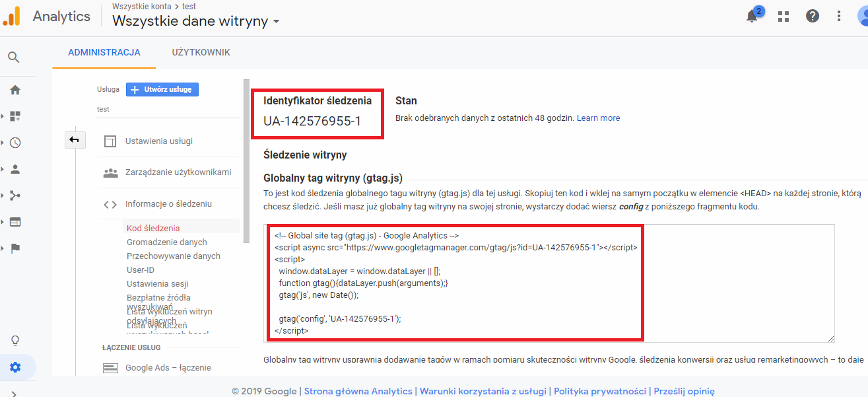868x397 pixels.
Task: Select User-ID menu item
Action: click(x=141, y=270)
